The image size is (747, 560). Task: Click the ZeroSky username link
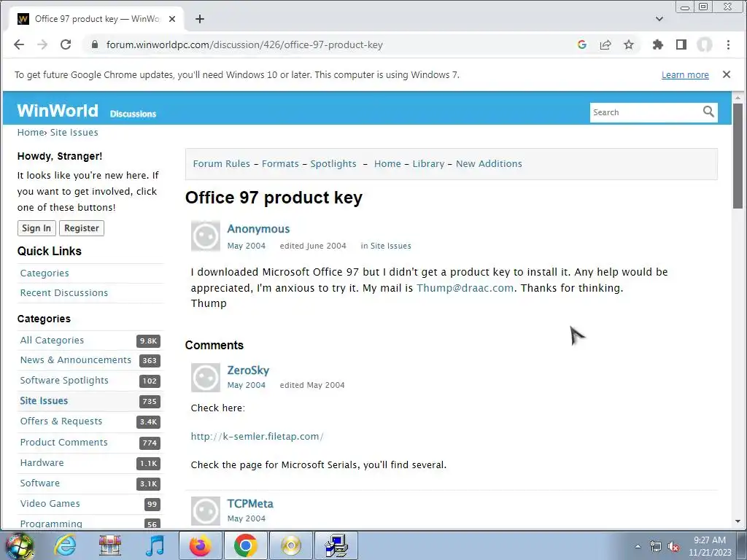[248, 370]
